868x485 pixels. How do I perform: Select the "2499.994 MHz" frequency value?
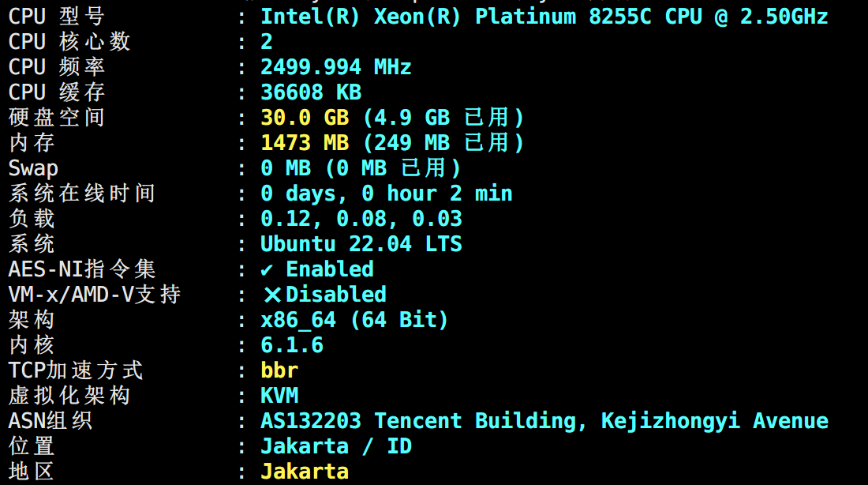tap(336, 67)
